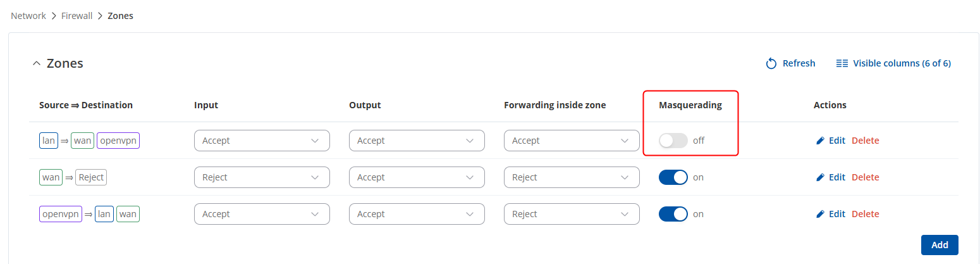Image resolution: width=980 pixels, height=264 pixels.
Task: Click the openvpn tag in the first row
Action: (x=118, y=141)
